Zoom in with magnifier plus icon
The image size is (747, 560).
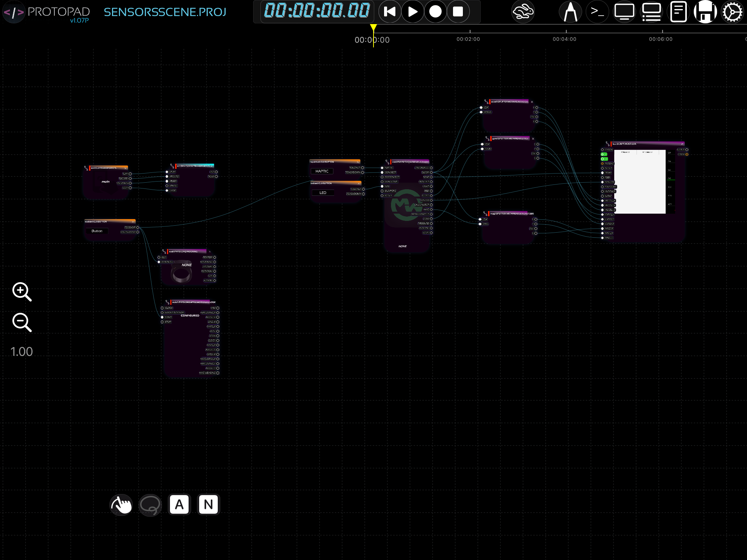(22, 292)
